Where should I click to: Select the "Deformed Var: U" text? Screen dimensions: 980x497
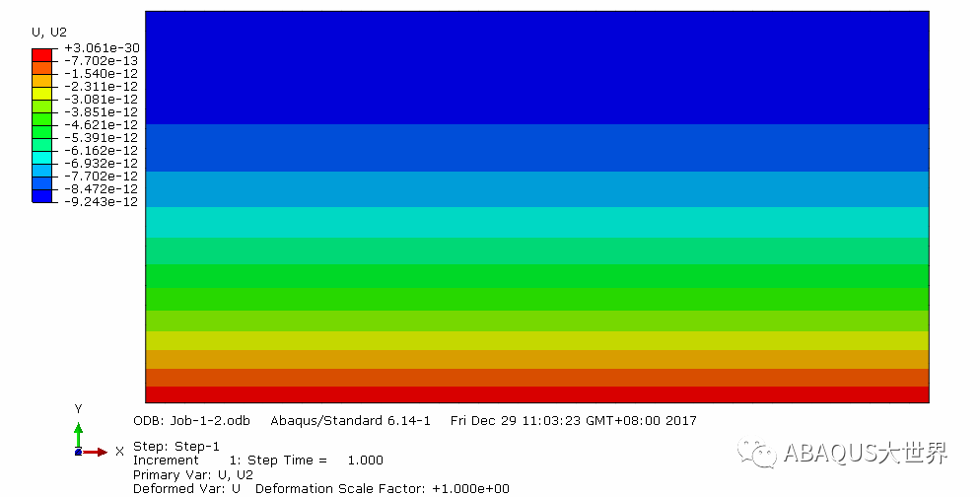click(x=187, y=489)
